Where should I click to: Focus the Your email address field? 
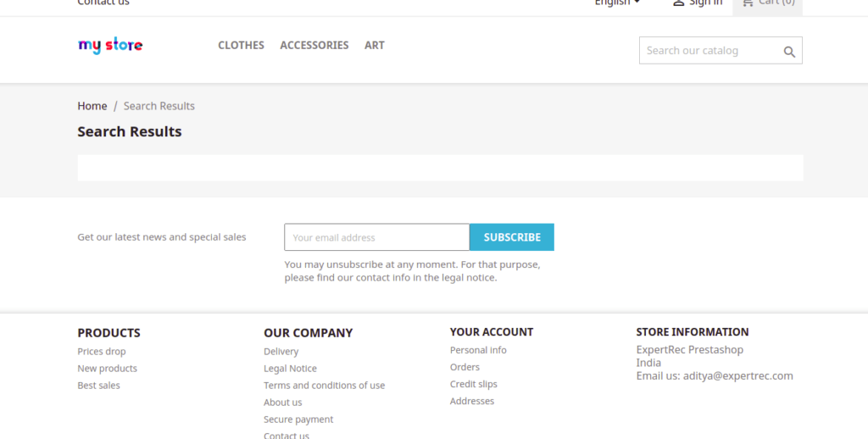[377, 237]
